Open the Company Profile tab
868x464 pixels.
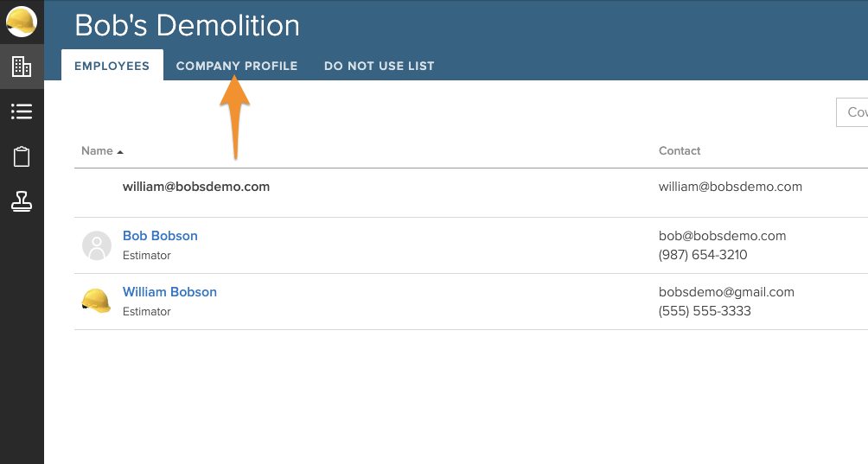tap(237, 66)
